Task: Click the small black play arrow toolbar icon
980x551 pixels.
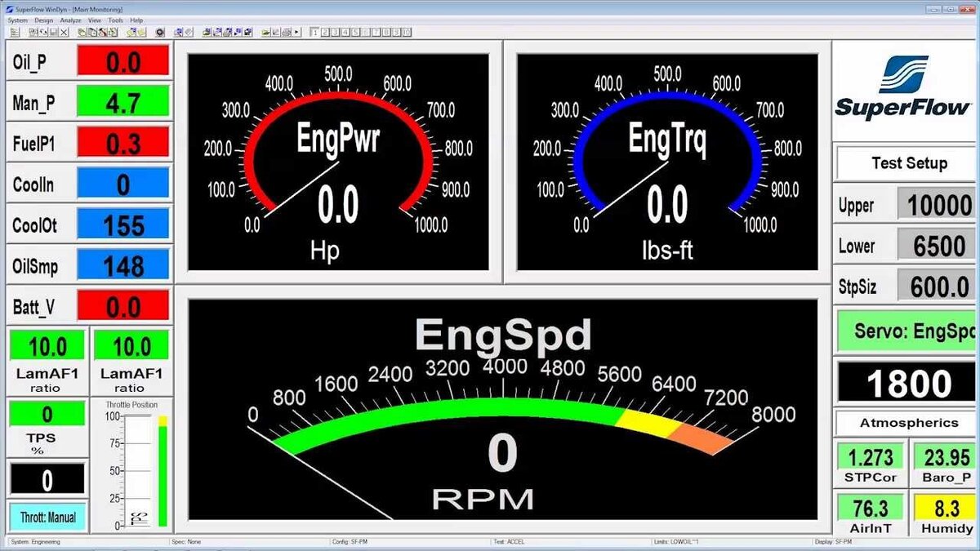Action: [x=296, y=32]
